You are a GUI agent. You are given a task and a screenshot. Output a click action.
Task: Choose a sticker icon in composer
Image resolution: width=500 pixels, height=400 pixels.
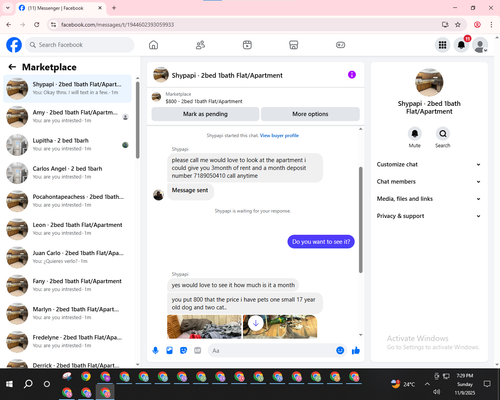[183, 350]
